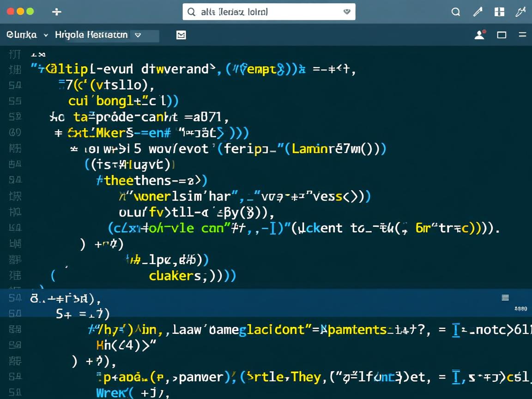This screenshot has height=399, width=532.
Task: Click the pen icon left of the grid icon
Action: [x=478, y=12]
